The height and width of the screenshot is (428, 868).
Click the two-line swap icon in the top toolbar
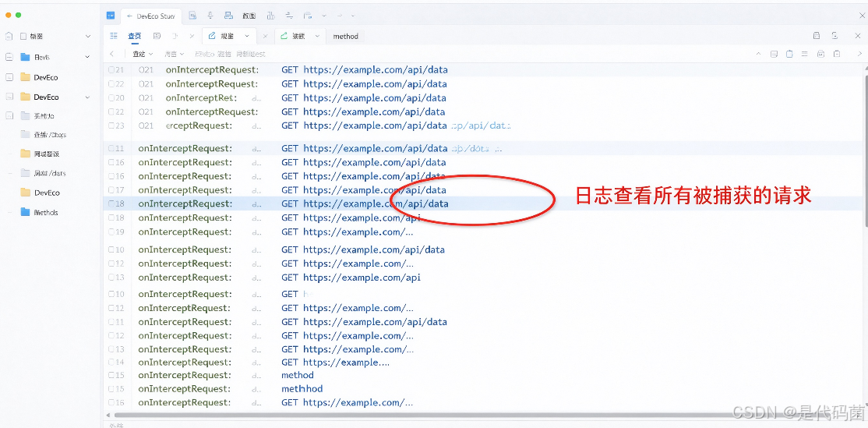(290, 16)
